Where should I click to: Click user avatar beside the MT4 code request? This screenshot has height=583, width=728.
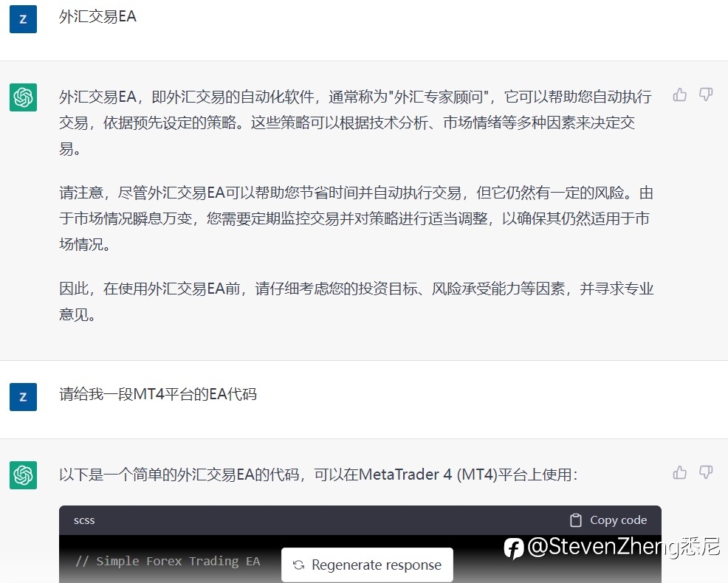coord(23,397)
